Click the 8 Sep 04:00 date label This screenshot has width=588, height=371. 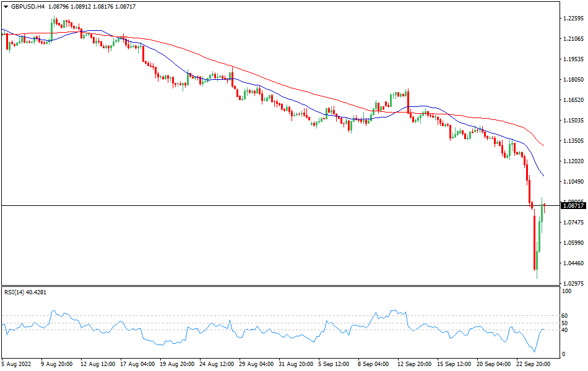pos(374,364)
